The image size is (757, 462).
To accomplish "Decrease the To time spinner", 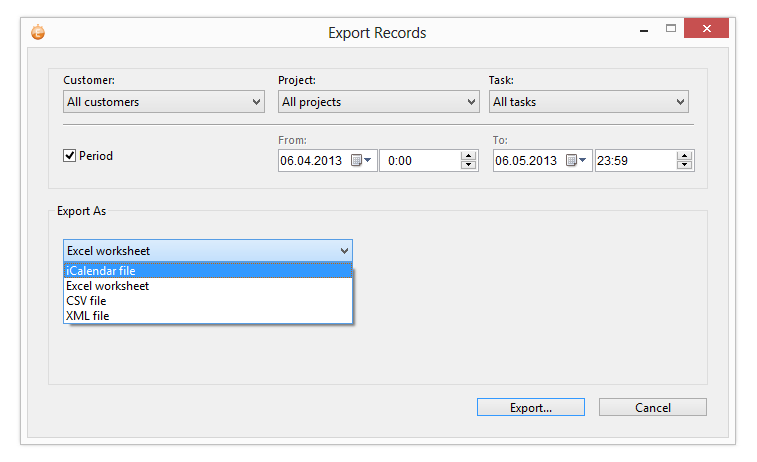I will pos(684,165).
